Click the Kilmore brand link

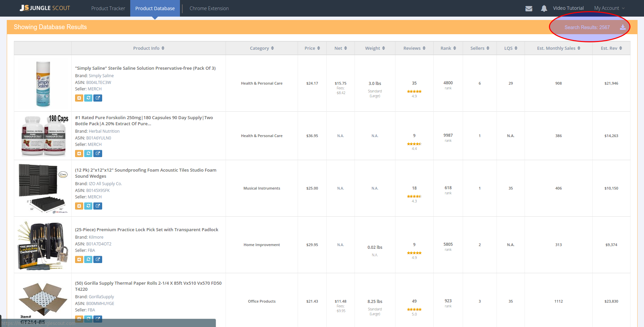[96, 237]
